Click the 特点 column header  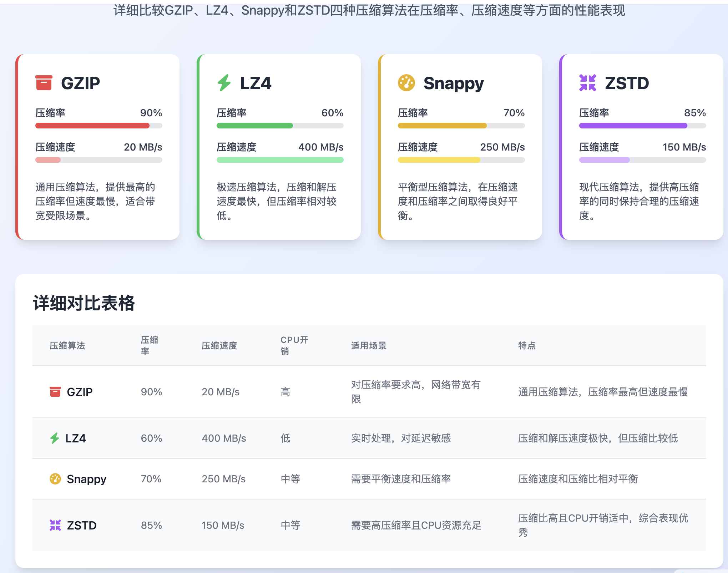527,345
